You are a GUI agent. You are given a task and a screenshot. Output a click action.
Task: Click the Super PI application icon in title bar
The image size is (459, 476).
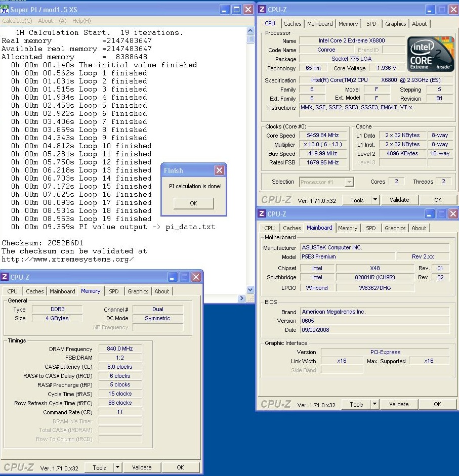[x=5, y=10]
